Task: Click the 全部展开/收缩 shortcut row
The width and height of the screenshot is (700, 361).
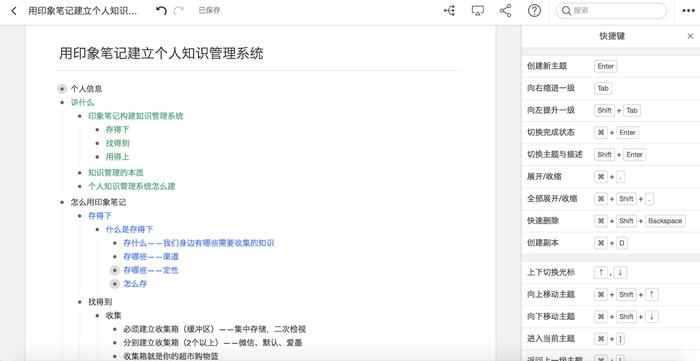Action: pos(611,199)
